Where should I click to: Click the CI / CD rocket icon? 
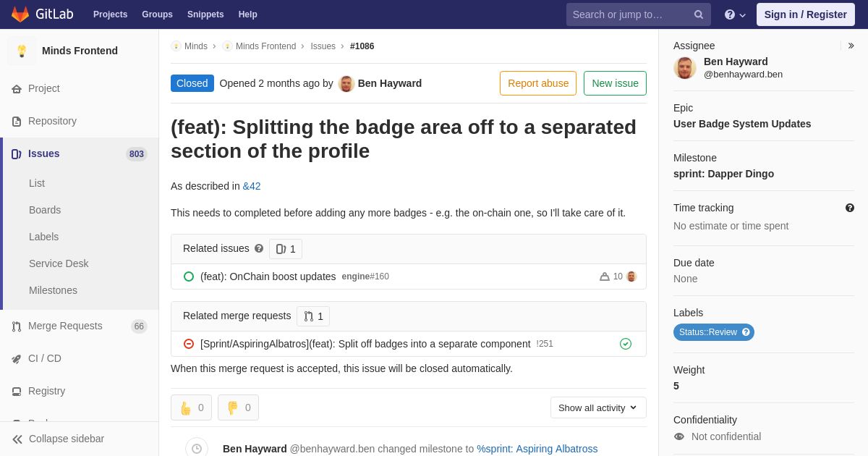(17, 359)
